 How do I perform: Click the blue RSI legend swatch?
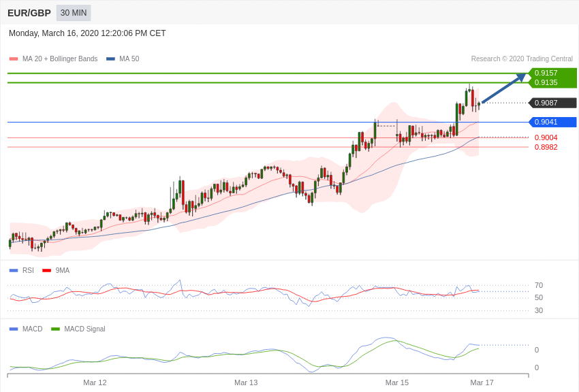point(14,270)
